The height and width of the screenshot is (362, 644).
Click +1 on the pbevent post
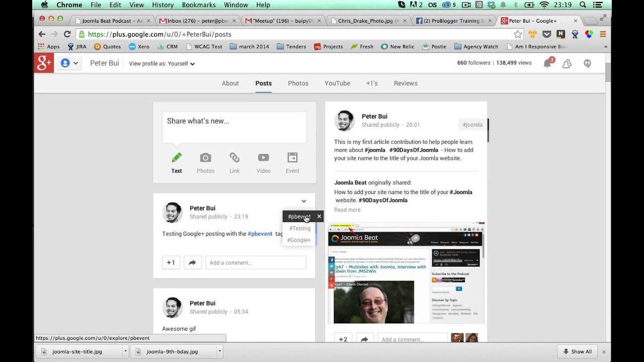pos(171,262)
